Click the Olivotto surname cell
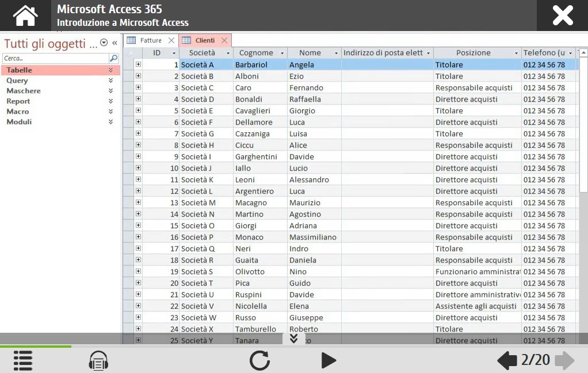The height and width of the screenshot is (373, 588). (260, 272)
